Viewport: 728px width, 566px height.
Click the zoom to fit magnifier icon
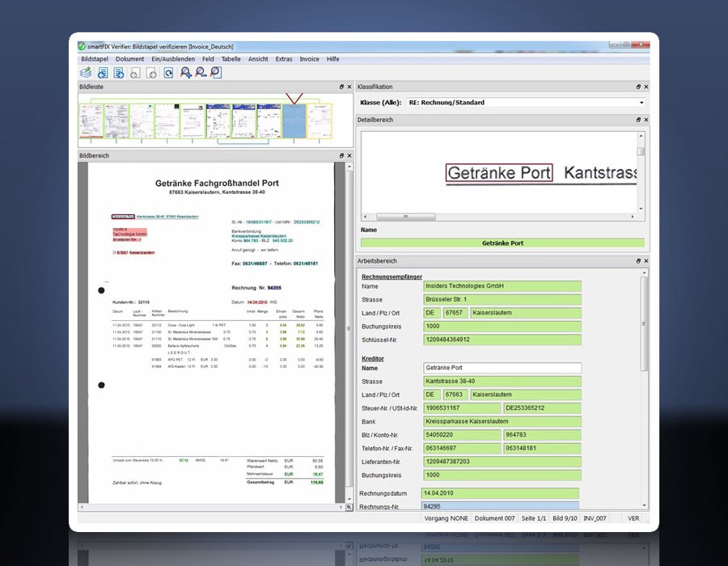pyautogui.click(x=215, y=73)
